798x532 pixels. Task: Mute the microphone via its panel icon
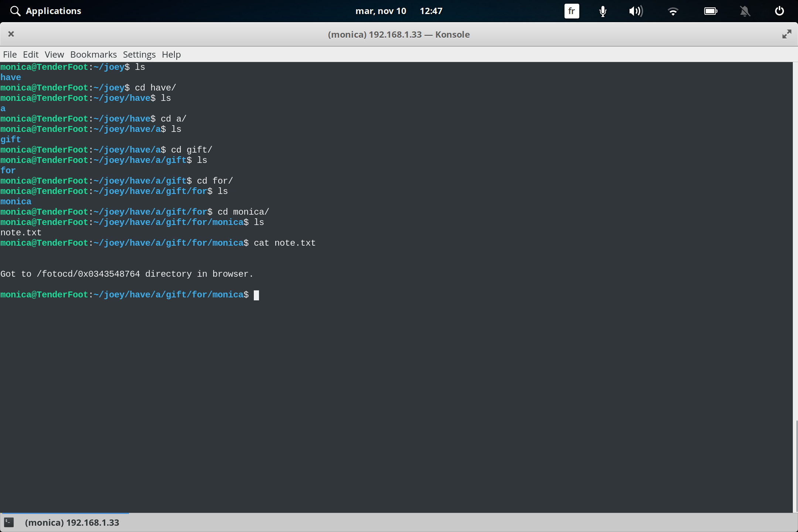point(602,11)
